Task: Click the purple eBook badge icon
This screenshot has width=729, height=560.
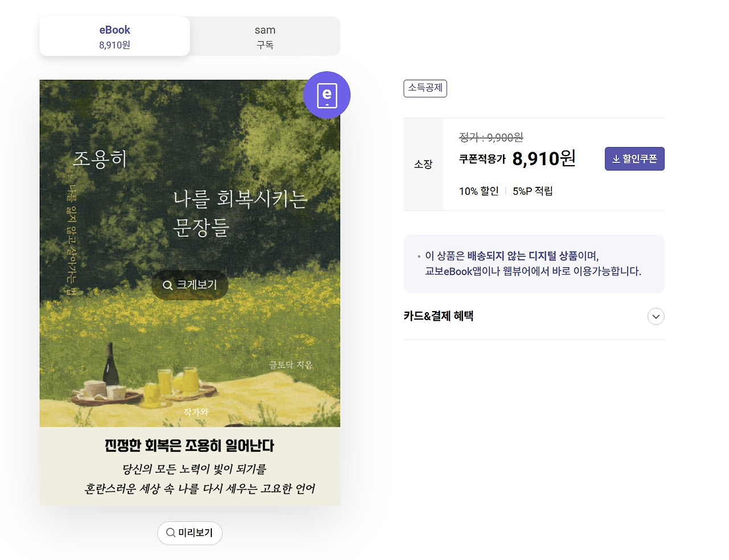Action: [327, 95]
